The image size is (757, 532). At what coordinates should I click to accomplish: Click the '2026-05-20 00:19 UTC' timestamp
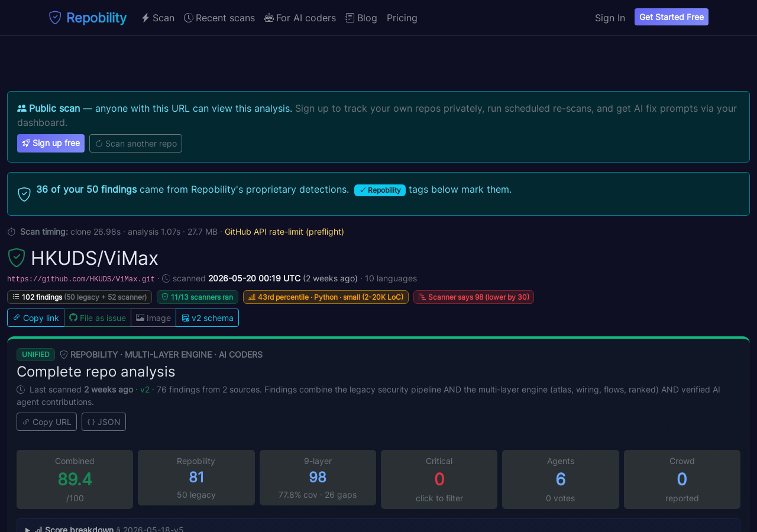pos(254,278)
